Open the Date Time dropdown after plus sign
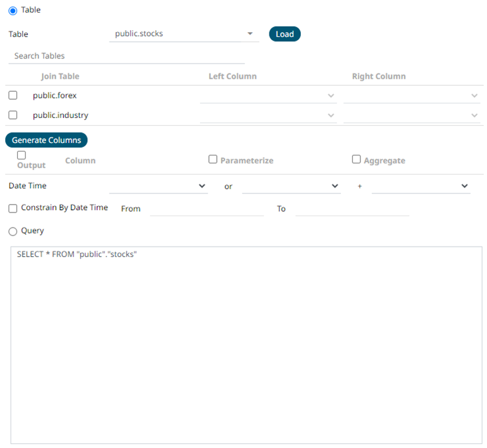This screenshot has height=448, width=487. pos(420,186)
